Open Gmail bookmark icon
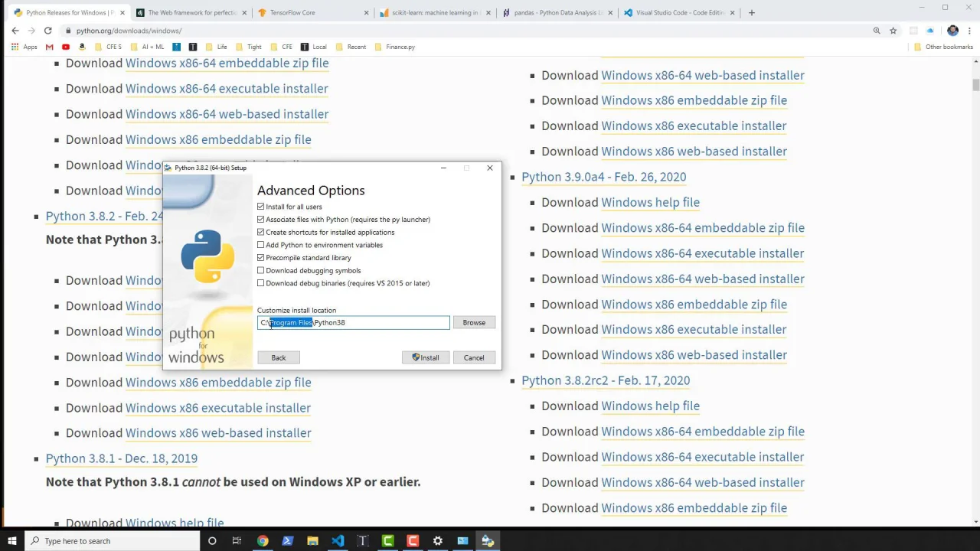The image size is (980, 551). [51, 47]
